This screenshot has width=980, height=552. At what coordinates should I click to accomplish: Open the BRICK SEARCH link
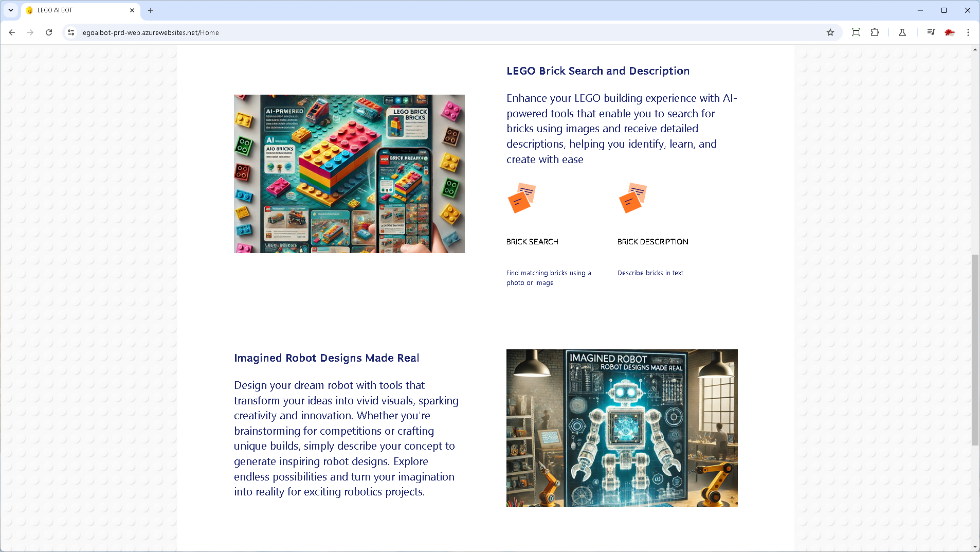(532, 242)
